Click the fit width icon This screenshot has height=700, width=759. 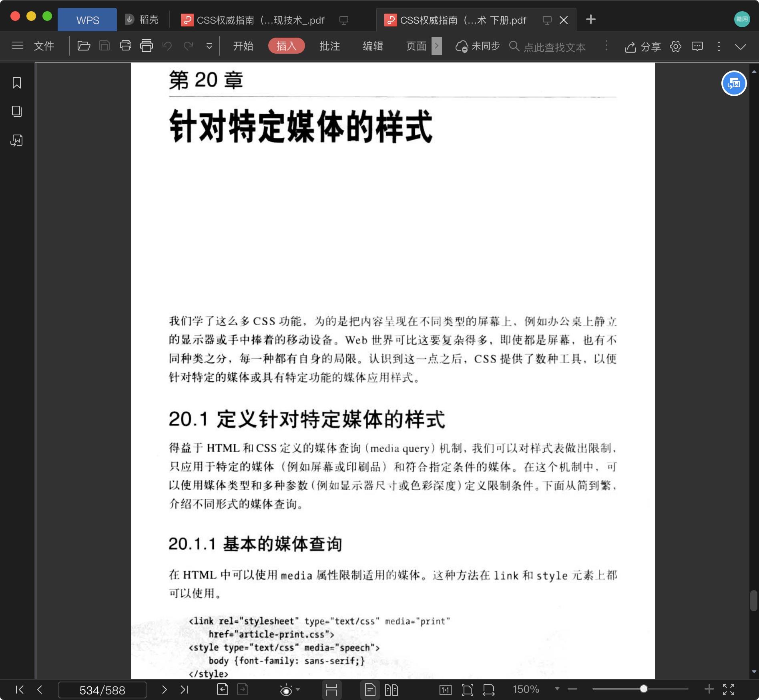[489, 690]
